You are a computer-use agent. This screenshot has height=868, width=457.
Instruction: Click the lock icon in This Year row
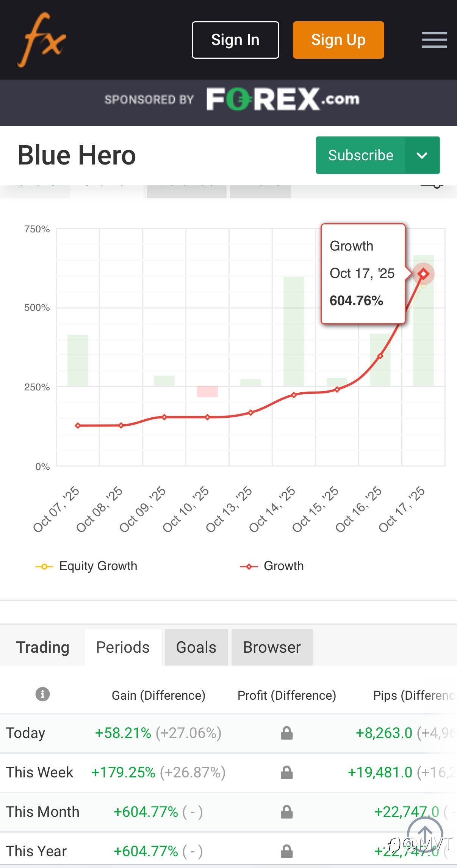[286, 851]
